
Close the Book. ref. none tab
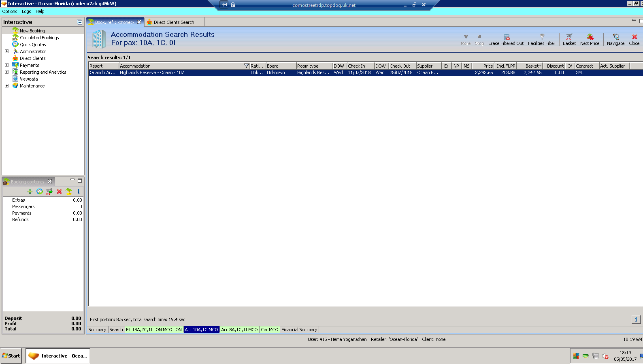[x=139, y=22]
